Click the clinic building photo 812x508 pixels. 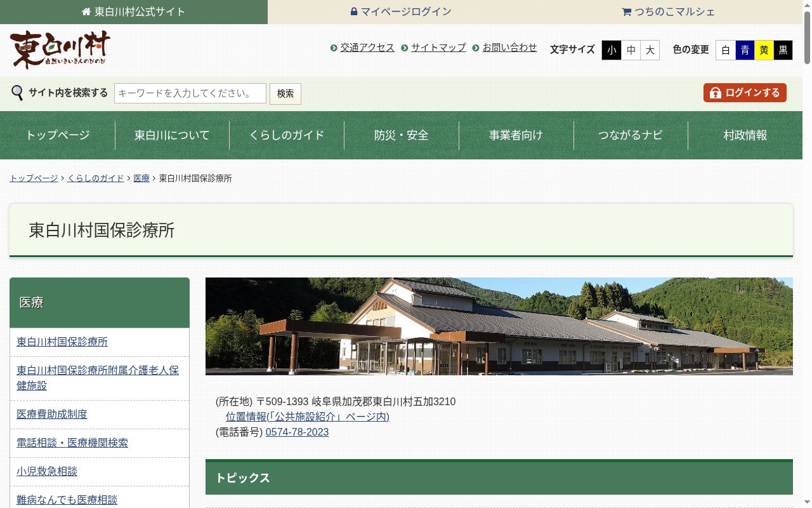coord(499,326)
